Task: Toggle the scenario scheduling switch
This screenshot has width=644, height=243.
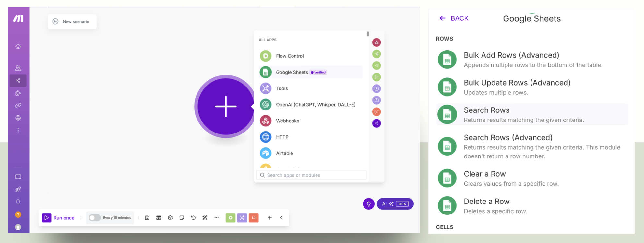Action: pos(94,218)
